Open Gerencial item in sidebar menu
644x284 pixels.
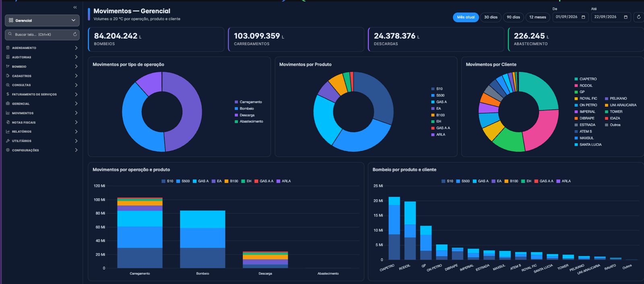[42, 103]
